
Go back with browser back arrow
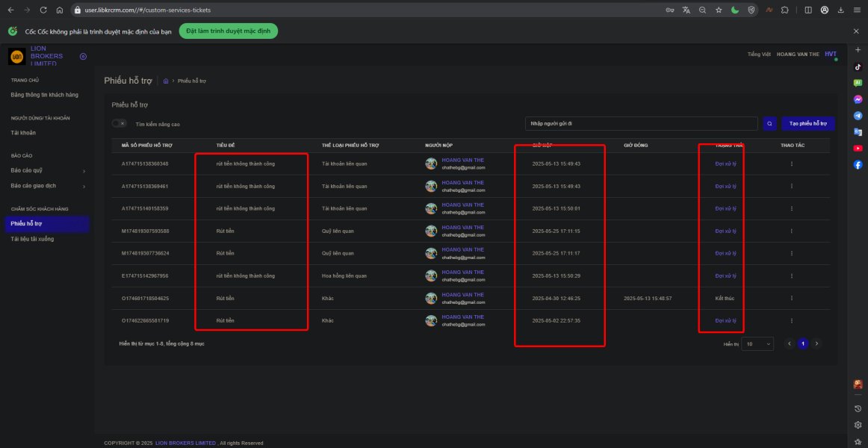coord(10,10)
